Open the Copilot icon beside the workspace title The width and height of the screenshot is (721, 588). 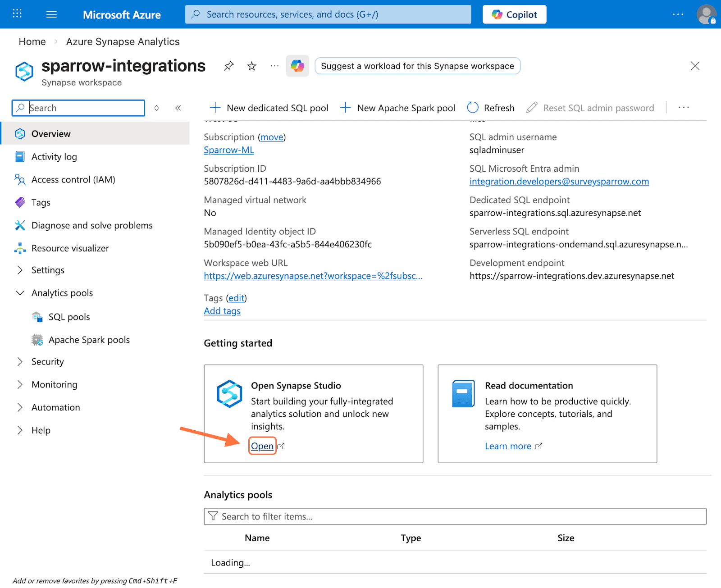(297, 66)
